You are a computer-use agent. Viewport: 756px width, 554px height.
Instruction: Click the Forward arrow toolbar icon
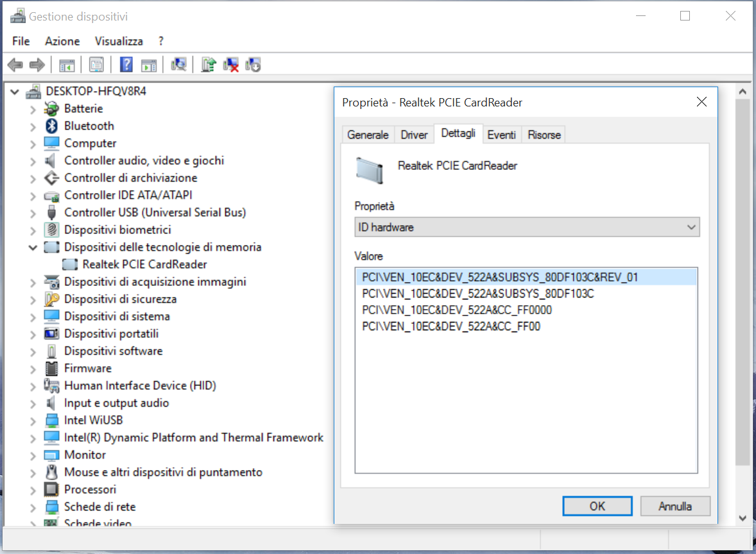37,65
